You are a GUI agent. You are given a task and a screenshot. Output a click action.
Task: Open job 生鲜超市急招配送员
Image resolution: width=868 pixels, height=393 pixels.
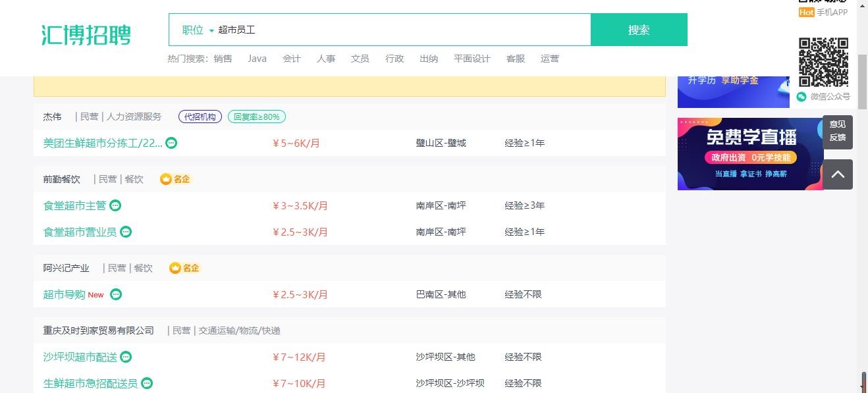tap(90, 383)
